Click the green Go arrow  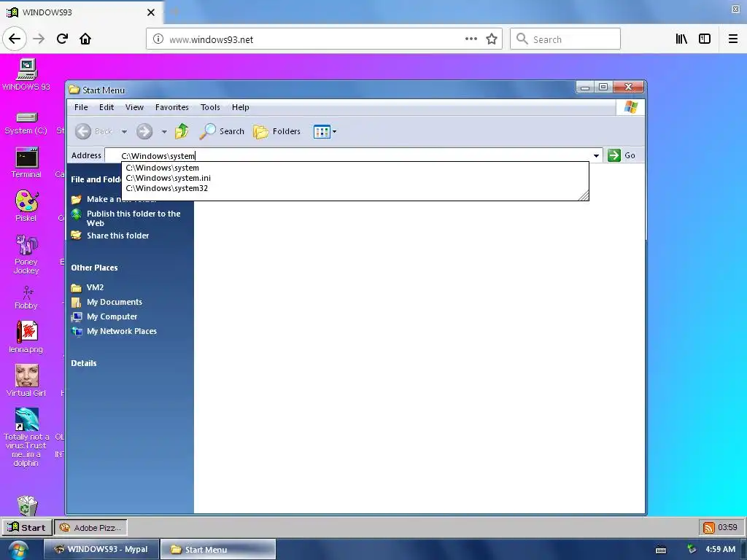point(614,155)
